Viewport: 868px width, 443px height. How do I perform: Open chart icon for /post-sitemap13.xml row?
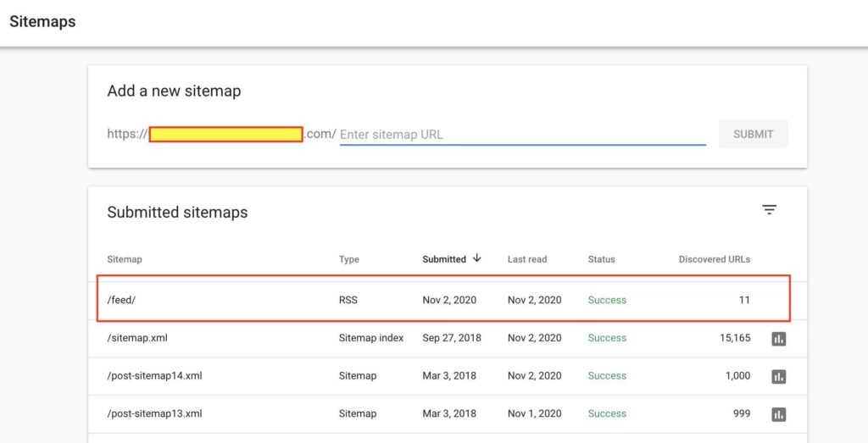pyautogui.click(x=778, y=414)
